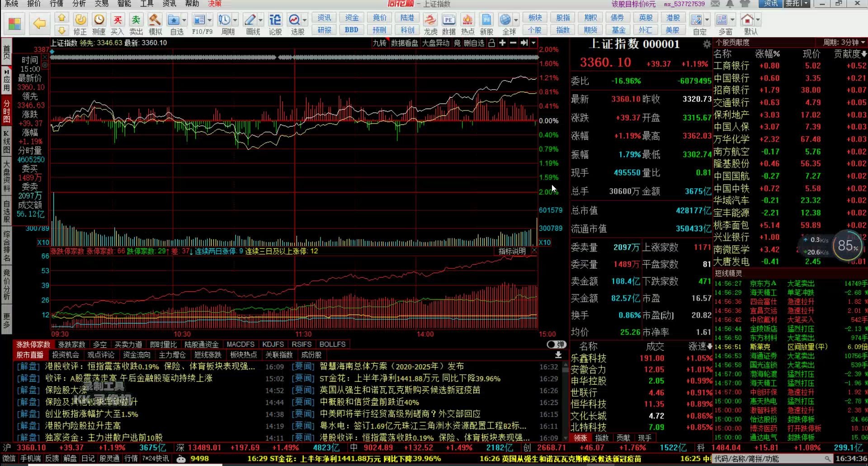
Task: Open the 热点 hot topics flame icon
Action: click(467, 24)
